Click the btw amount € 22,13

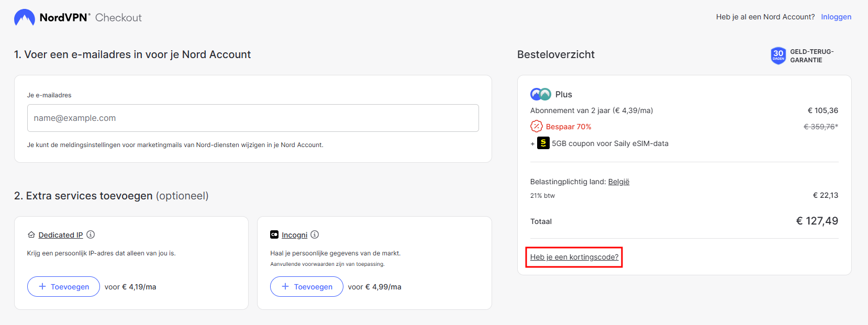(826, 195)
